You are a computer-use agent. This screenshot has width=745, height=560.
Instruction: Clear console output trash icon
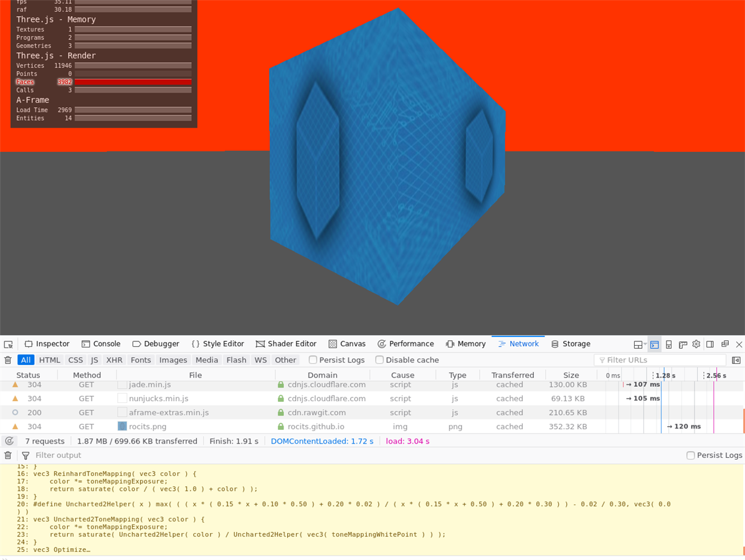(8, 455)
